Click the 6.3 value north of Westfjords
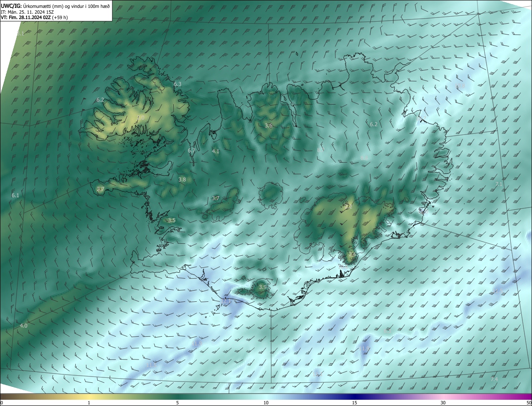 pos(177,84)
